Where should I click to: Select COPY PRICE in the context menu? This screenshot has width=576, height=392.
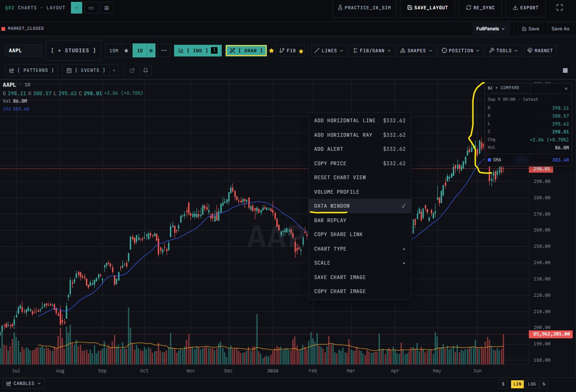coord(360,163)
